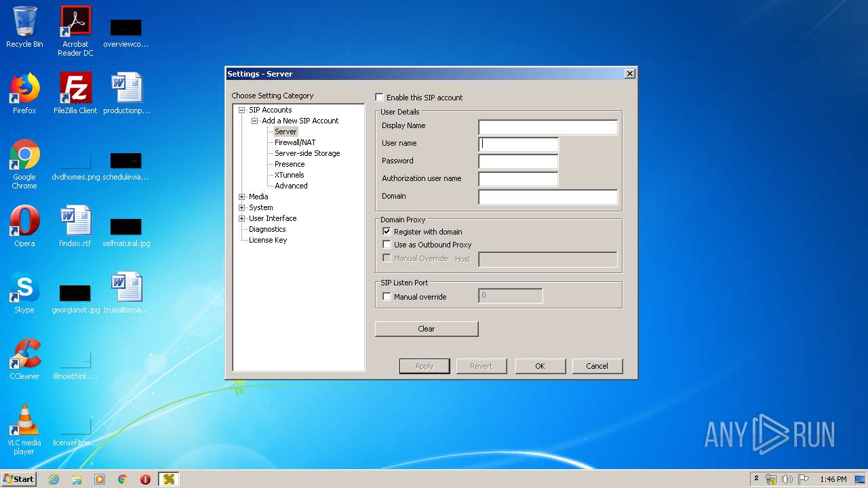This screenshot has width=868, height=488.
Task: Switch to the X-Lite taskbar app
Action: pos(169,479)
